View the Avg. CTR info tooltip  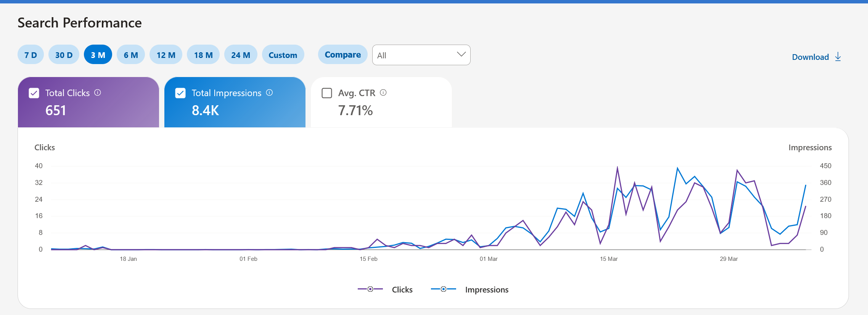pyautogui.click(x=384, y=92)
